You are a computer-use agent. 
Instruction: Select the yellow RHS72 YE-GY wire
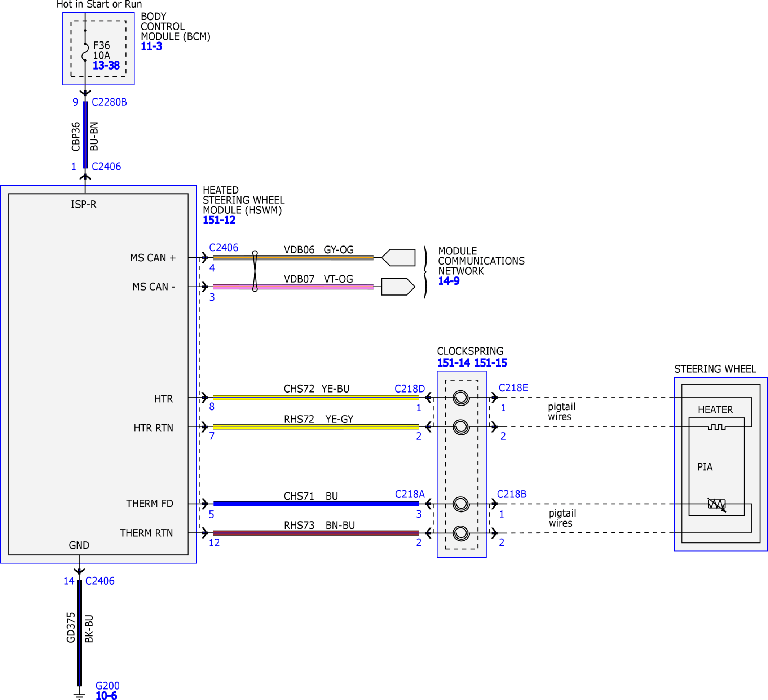point(316,427)
